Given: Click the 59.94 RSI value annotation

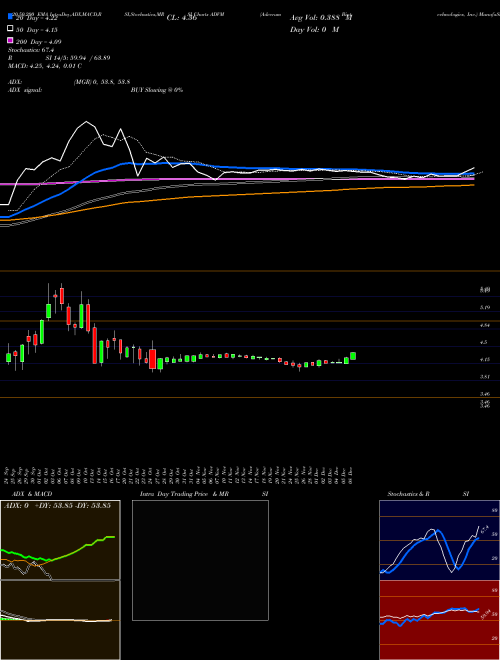Looking at the screenshot, I should click(x=486, y=615).
